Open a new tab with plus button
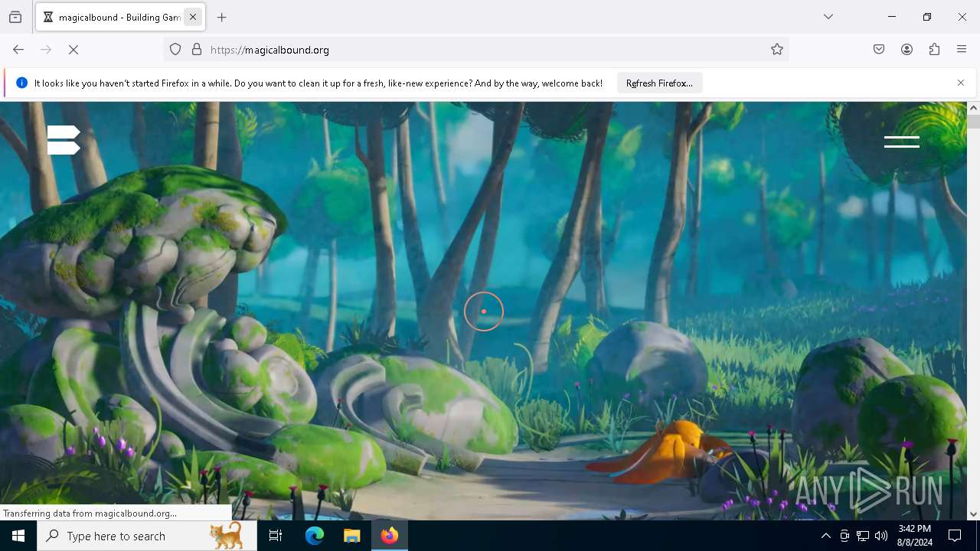Screen dimensions: 980x551 coord(222,17)
